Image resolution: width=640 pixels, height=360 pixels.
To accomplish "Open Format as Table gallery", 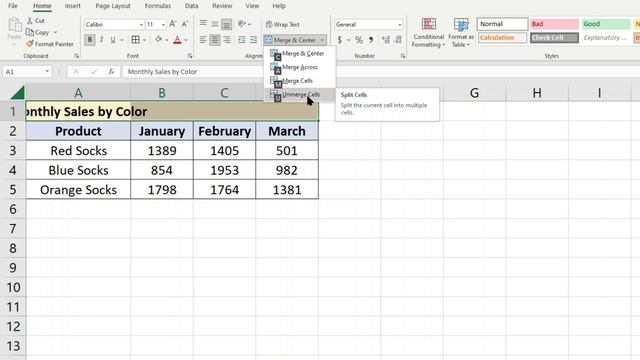I will click(x=461, y=33).
